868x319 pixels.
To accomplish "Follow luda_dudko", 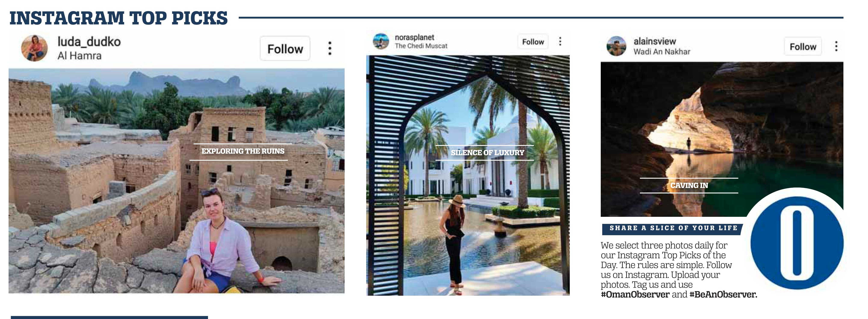I will coord(285,49).
